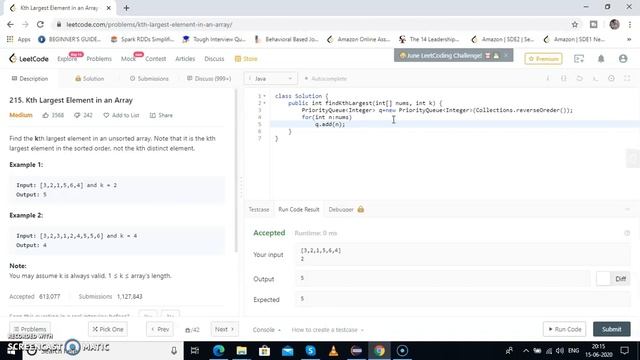This screenshot has height=360, width=640.
Task: Open the Submissions tab
Action: [x=149, y=78]
